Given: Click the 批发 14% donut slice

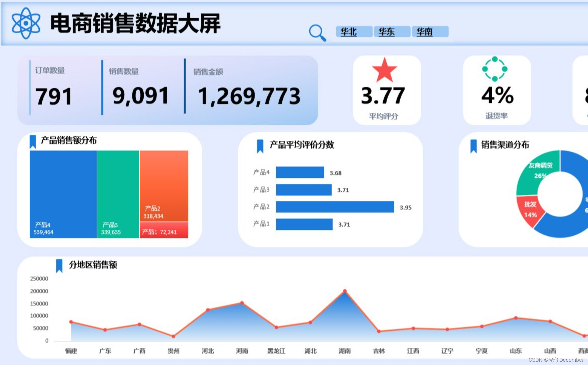Looking at the screenshot, I should (530, 211).
